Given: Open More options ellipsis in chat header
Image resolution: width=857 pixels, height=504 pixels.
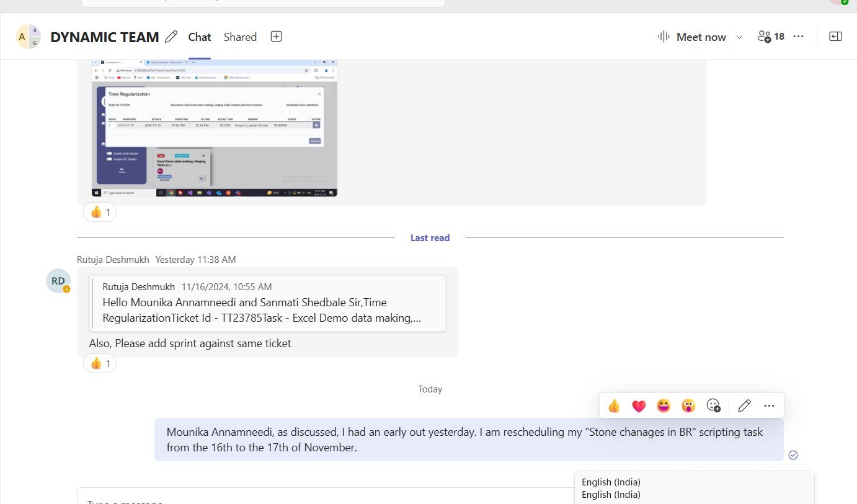Looking at the screenshot, I should point(799,37).
